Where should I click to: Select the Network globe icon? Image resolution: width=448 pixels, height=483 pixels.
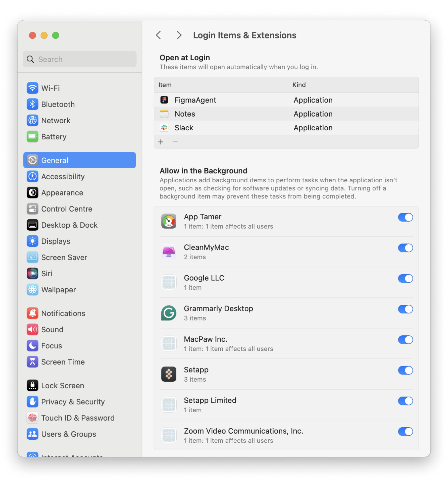[32, 120]
